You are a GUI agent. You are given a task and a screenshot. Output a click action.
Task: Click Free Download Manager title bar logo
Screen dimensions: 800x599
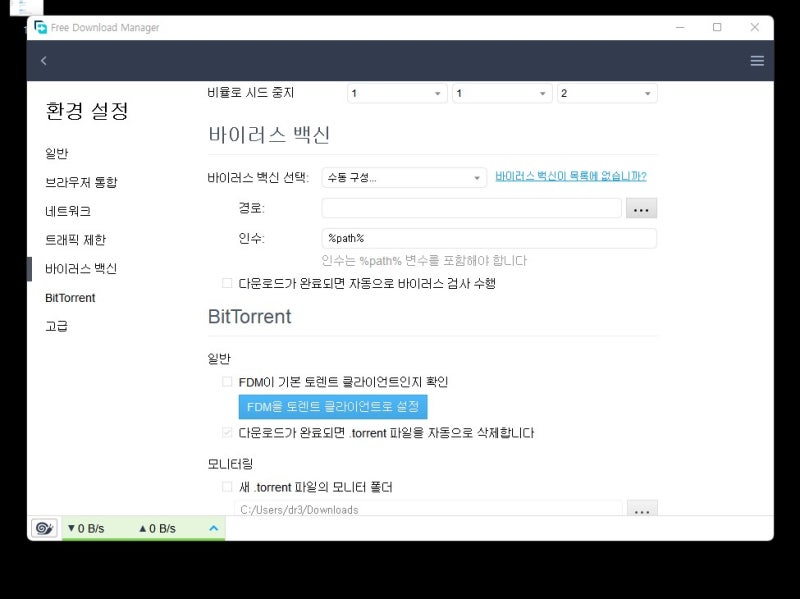pyautogui.click(x=40, y=27)
